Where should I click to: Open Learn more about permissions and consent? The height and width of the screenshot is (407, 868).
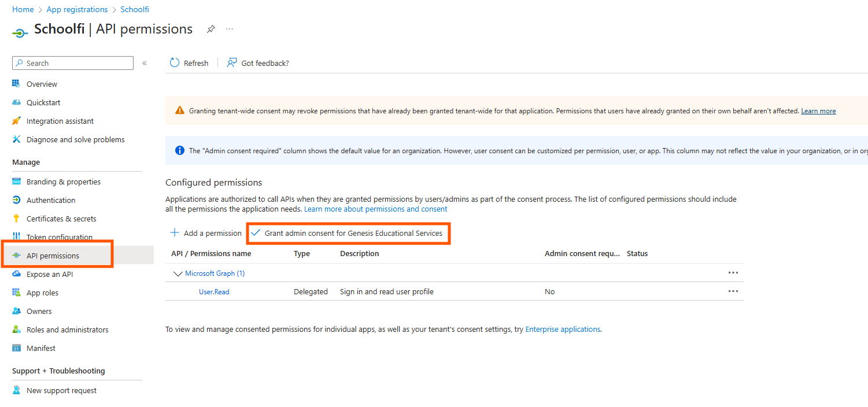tap(376, 209)
